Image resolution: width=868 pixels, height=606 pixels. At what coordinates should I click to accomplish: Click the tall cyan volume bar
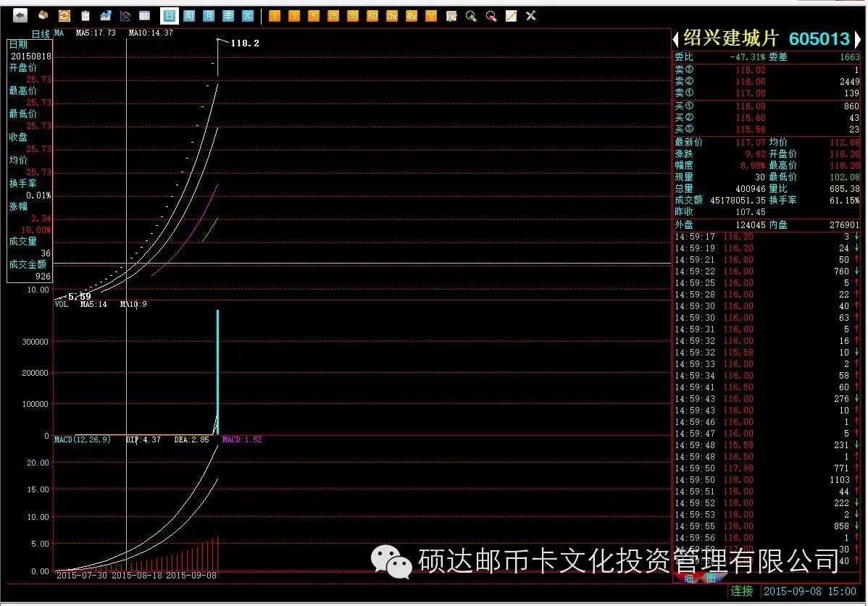point(217,371)
